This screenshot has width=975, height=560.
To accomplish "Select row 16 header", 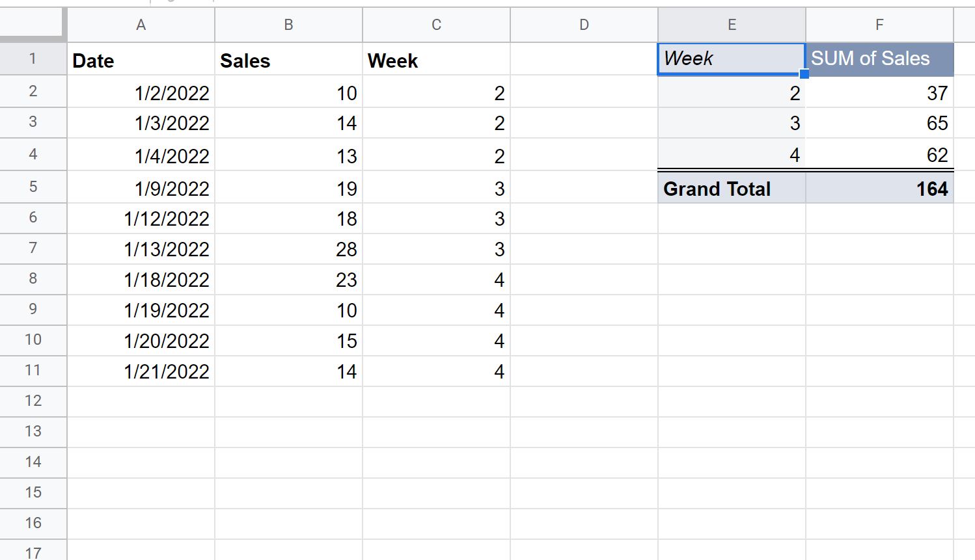I will tap(33, 524).
